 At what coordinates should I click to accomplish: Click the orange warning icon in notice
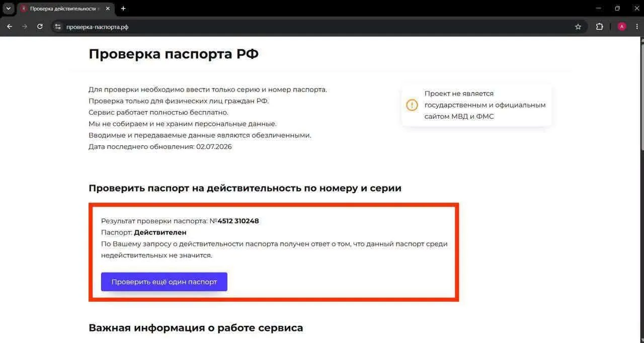(412, 105)
